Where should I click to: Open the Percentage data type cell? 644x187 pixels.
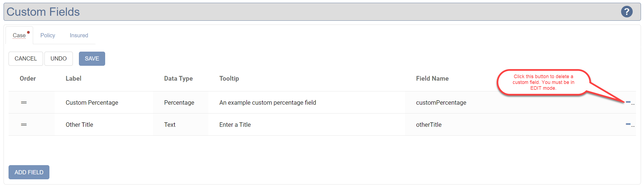tap(179, 102)
